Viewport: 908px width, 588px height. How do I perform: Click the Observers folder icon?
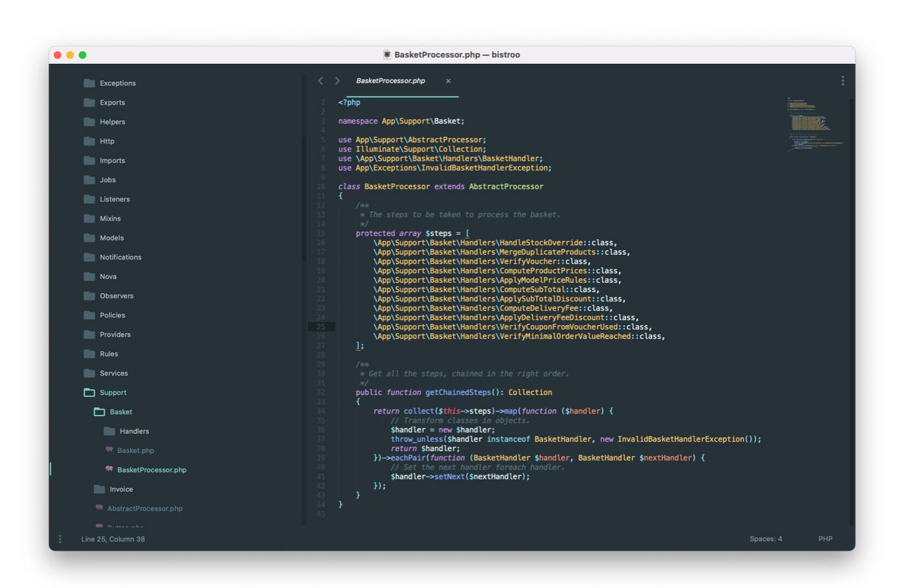(x=90, y=296)
